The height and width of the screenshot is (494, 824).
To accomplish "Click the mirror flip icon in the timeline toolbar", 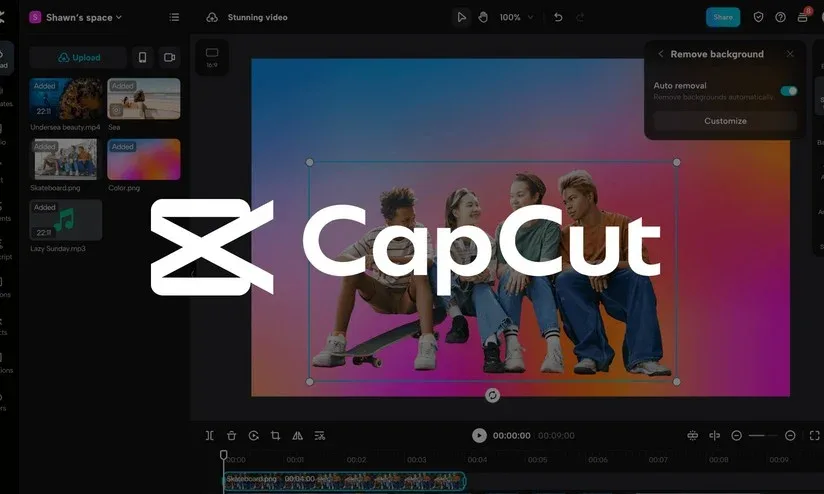I will point(297,436).
